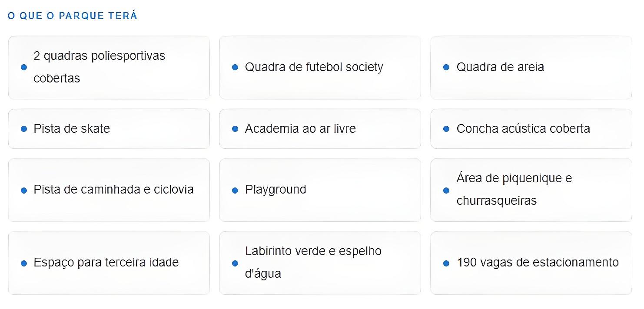This screenshot has width=644, height=309.
Task: Select Pista de caminhada e ciclovia card
Action: point(109,190)
